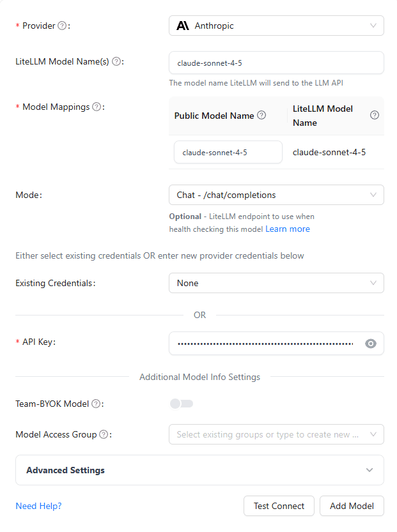This screenshot has width=397, height=532.
Task: Open the Existing Credentials dropdown
Action: pos(276,282)
